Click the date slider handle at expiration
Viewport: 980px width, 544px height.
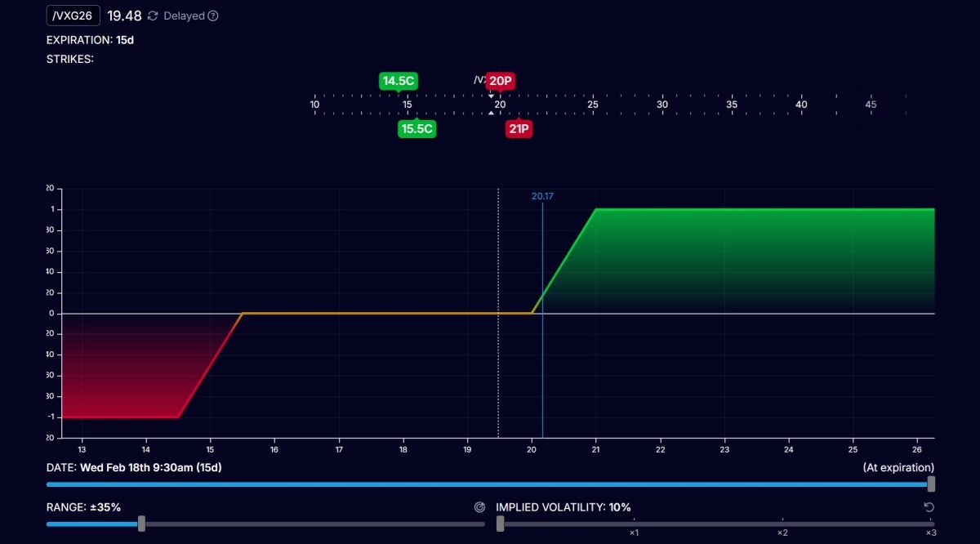931,484
